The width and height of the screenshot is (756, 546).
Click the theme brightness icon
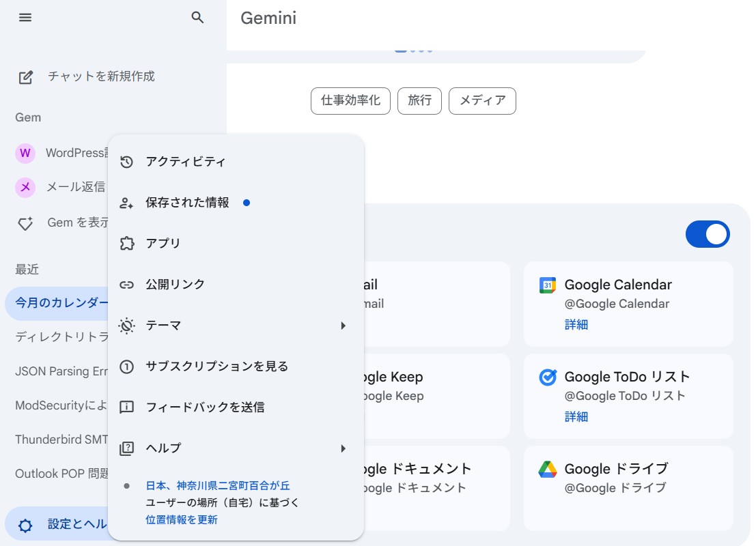(x=126, y=326)
